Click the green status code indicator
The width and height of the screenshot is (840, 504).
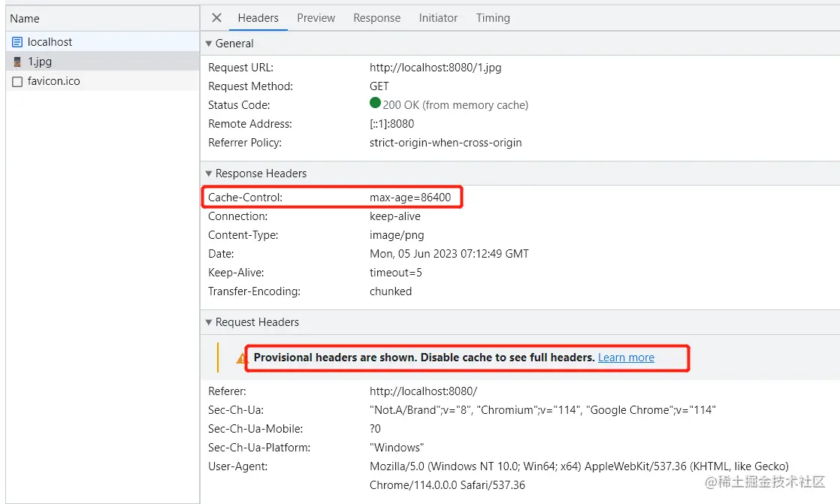[x=375, y=104]
